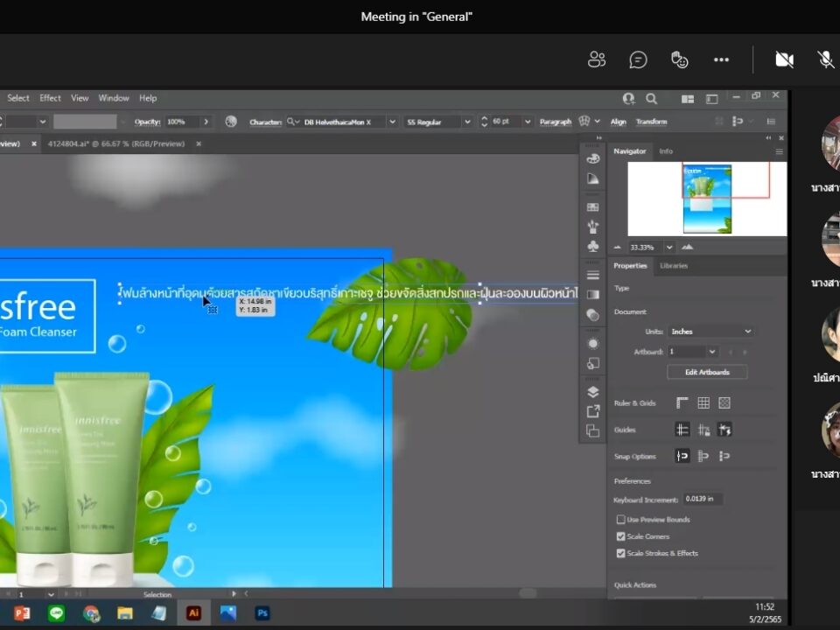The width and height of the screenshot is (840, 630).
Task: Open the Graphic Styles panel icon
Action: click(x=593, y=363)
